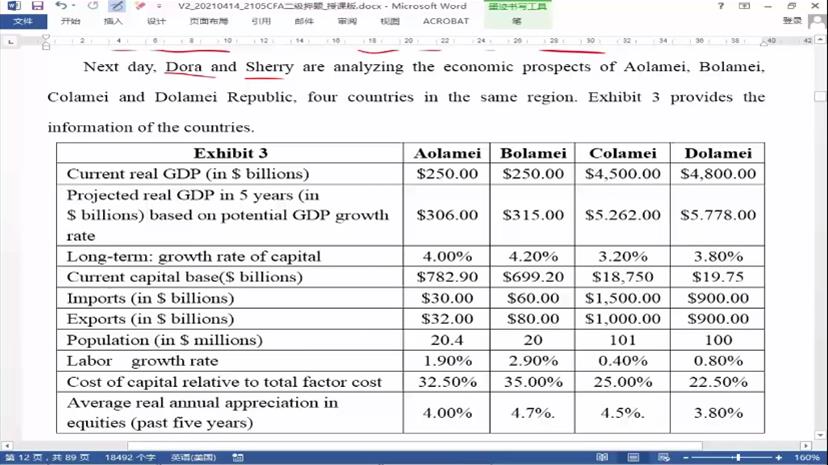Click the '$306.00' projected GDP cell
The width and height of the screenshot is (828, 465).
tap(447, 215)
